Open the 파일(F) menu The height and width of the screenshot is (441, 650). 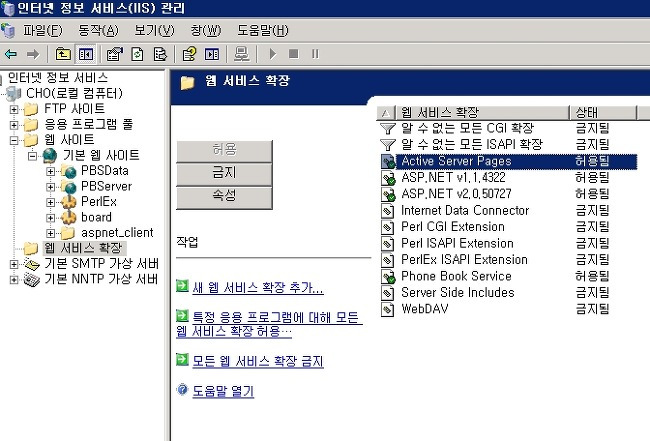pyautogui.click(x=43, y=31)
